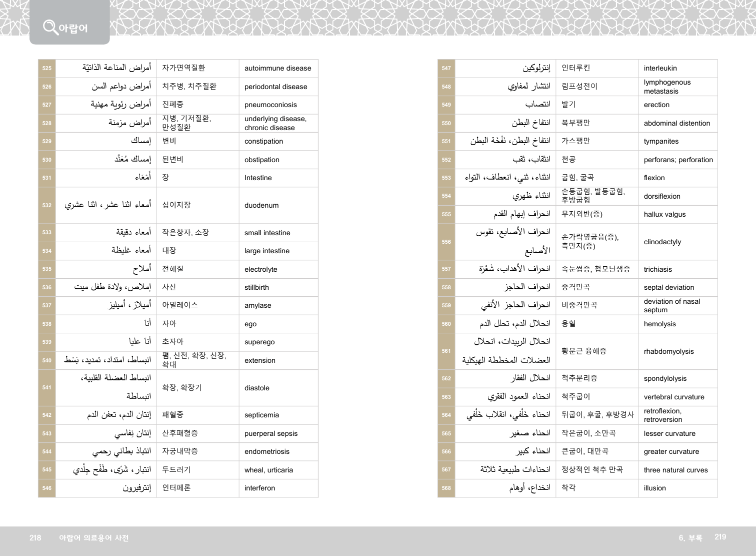
Task: Click page number 218 in the footer
Action: pos(35,538)
